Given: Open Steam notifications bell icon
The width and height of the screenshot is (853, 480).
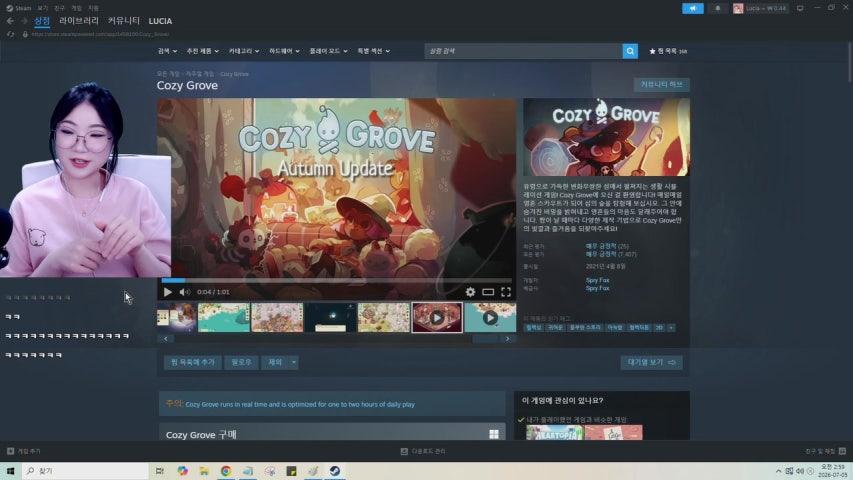Looking at the screenshot, I should 718,8.
